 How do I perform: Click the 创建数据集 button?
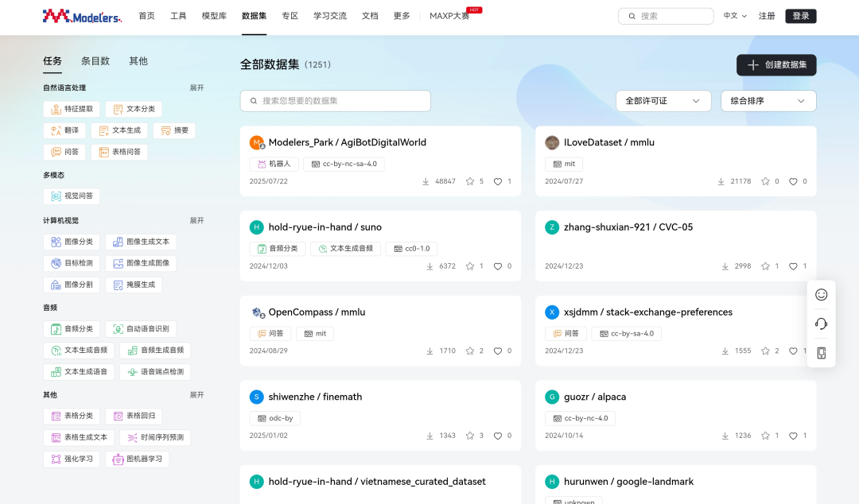coord(776,64)
